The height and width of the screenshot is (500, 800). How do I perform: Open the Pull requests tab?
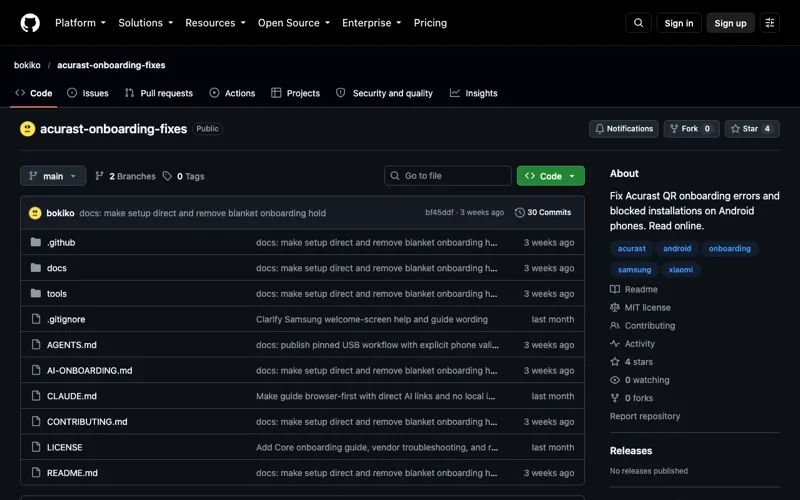pos(159,93)
